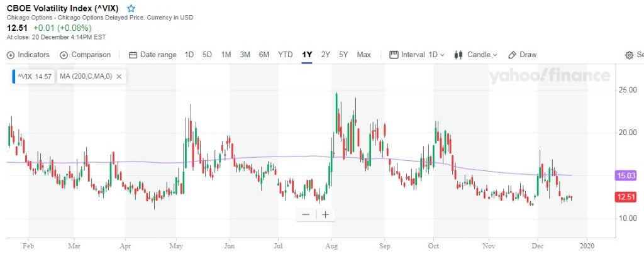Select the active 1Y range tab
644x259 pixels.
307,55
